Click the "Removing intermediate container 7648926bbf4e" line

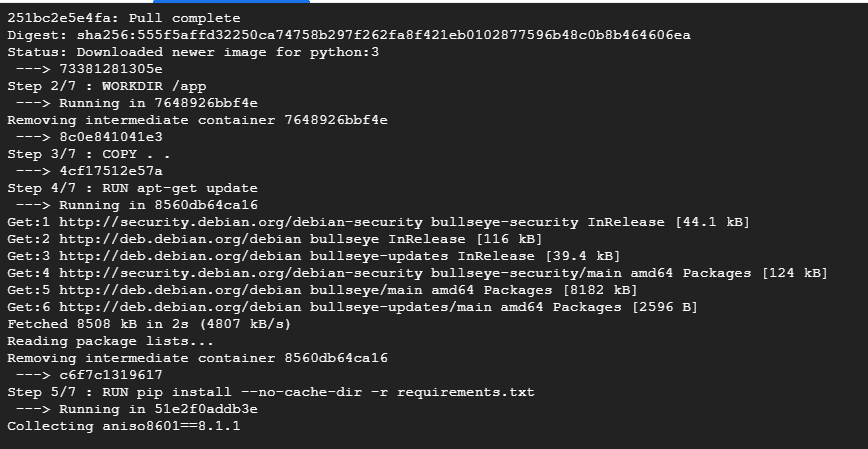[x=197, y=120]
